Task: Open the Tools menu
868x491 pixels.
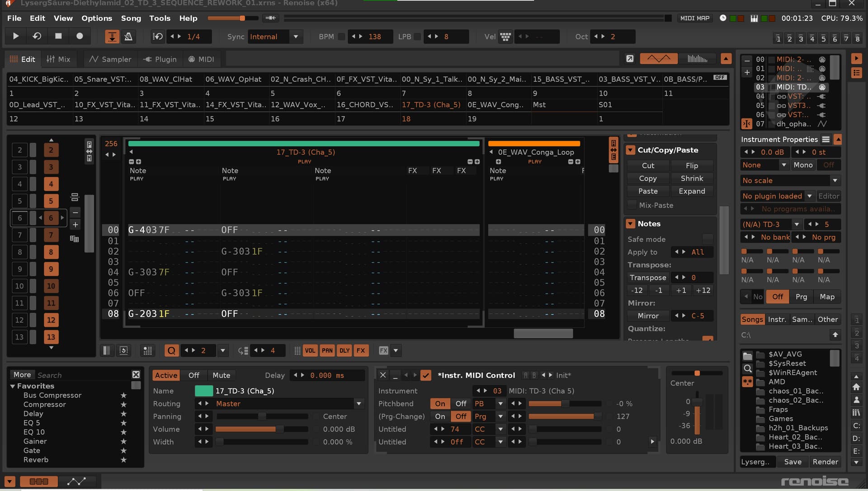Action: [x=160, y=18]
